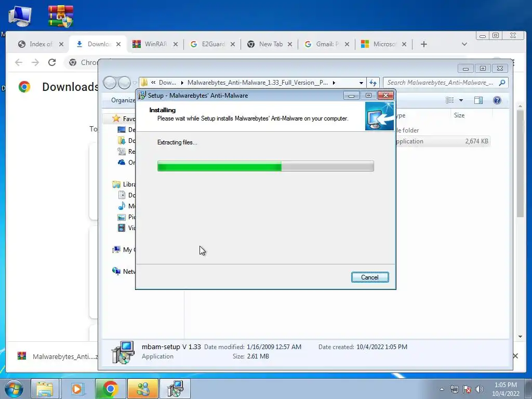Close the Index of tab
532x399 pixels.
(x=61, y=44)
